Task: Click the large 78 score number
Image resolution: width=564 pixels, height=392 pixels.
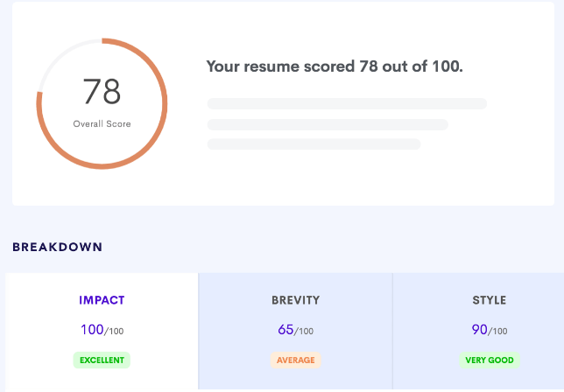Action: click(x=102, y=92)
